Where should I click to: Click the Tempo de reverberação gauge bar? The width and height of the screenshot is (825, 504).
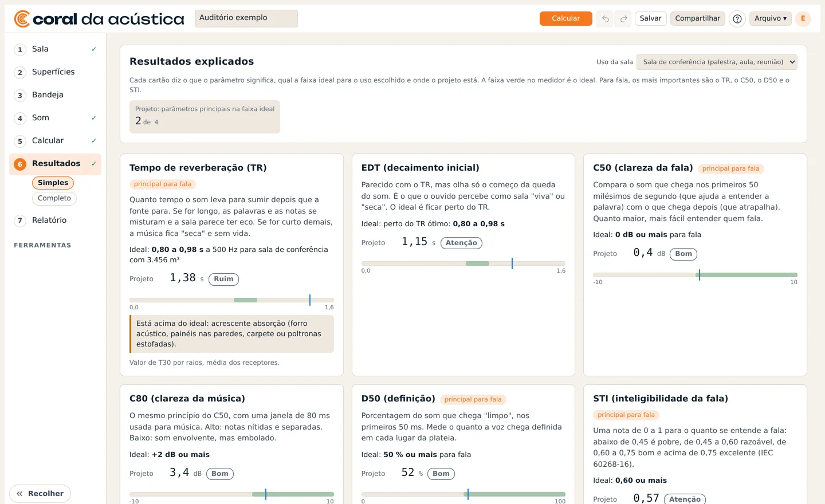[x=231, y=300]
